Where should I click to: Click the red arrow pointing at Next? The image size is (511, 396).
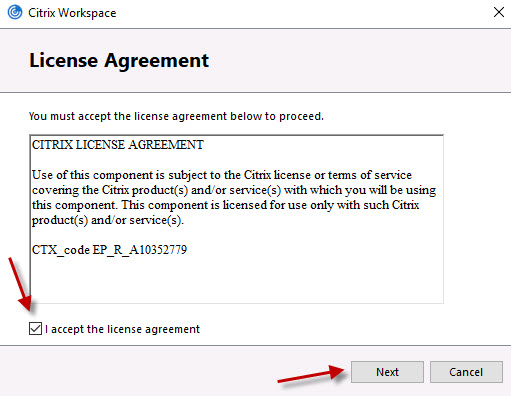[311, 374]
